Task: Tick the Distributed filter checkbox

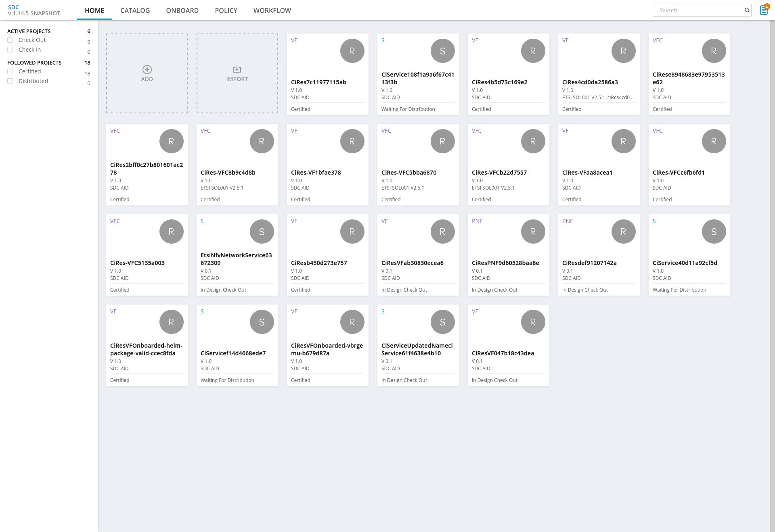Action: point(10,81)
